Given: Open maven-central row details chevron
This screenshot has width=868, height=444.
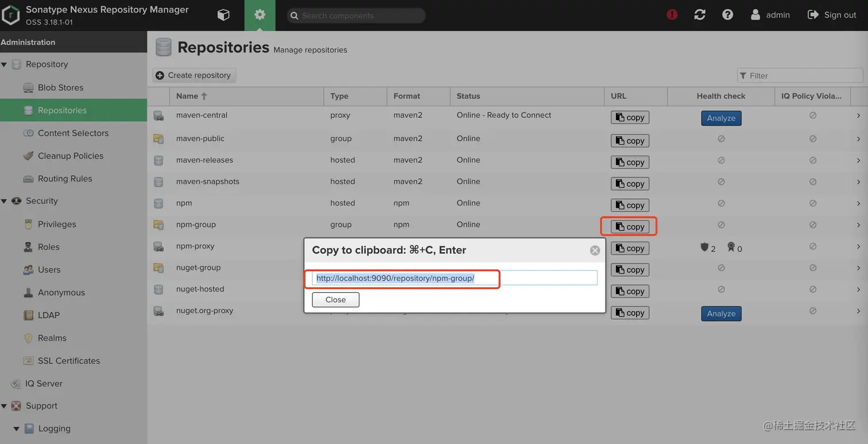Looking at the screenshot, I should [x=858, y=115].
